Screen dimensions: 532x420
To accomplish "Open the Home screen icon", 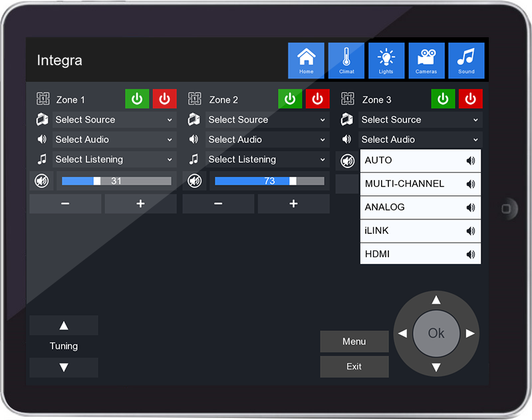I will [306, 60].
